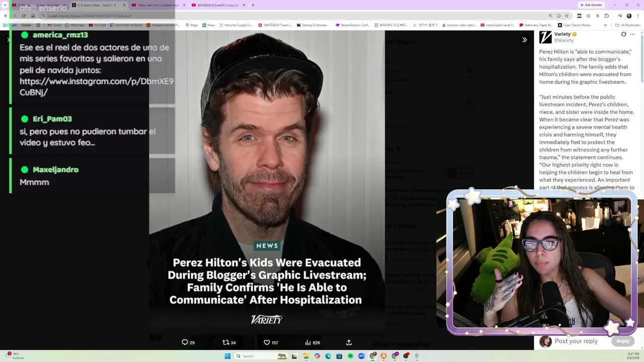Screen dimensions: 644x362
Task: Click the grey Reply button
Action: pos(623,341)
